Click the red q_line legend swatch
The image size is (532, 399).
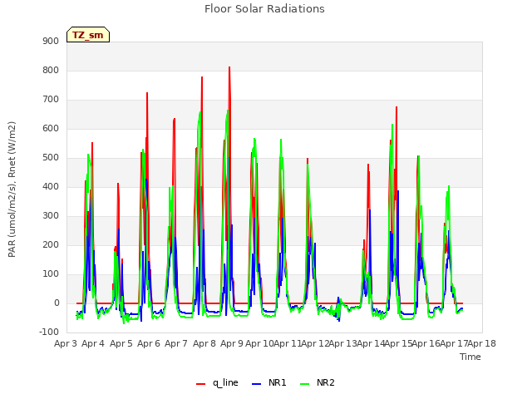[201, 384]
